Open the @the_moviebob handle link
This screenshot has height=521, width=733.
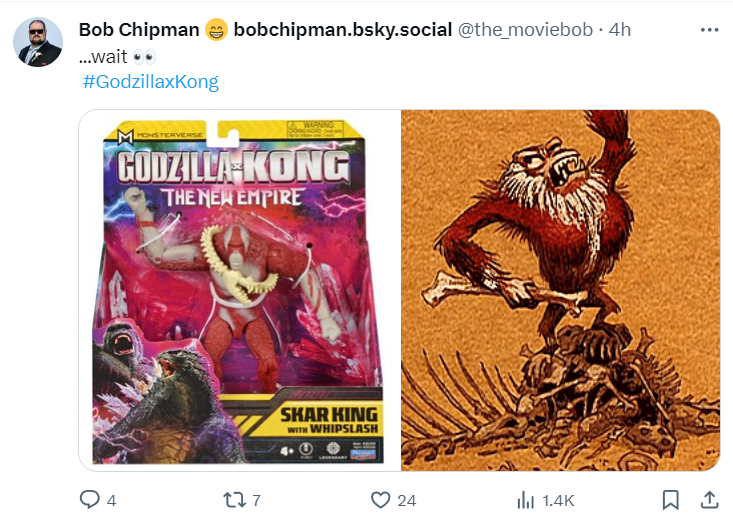(525, 30)
